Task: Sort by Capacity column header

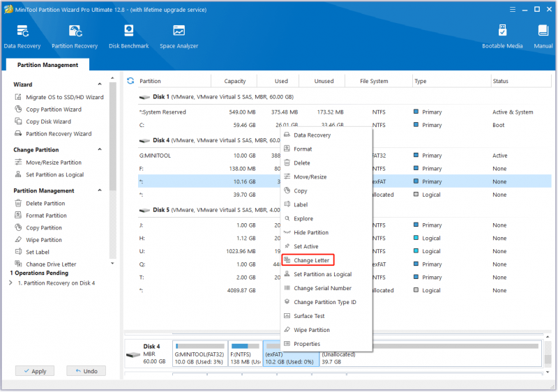Action: (x=234, y=81)
